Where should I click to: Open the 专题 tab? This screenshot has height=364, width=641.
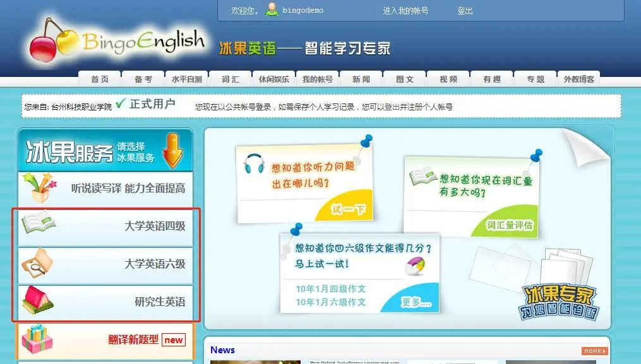tap(536, 79)
